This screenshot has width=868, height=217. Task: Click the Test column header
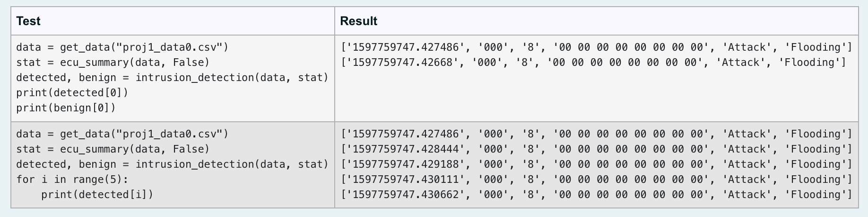tap(28, 21)
